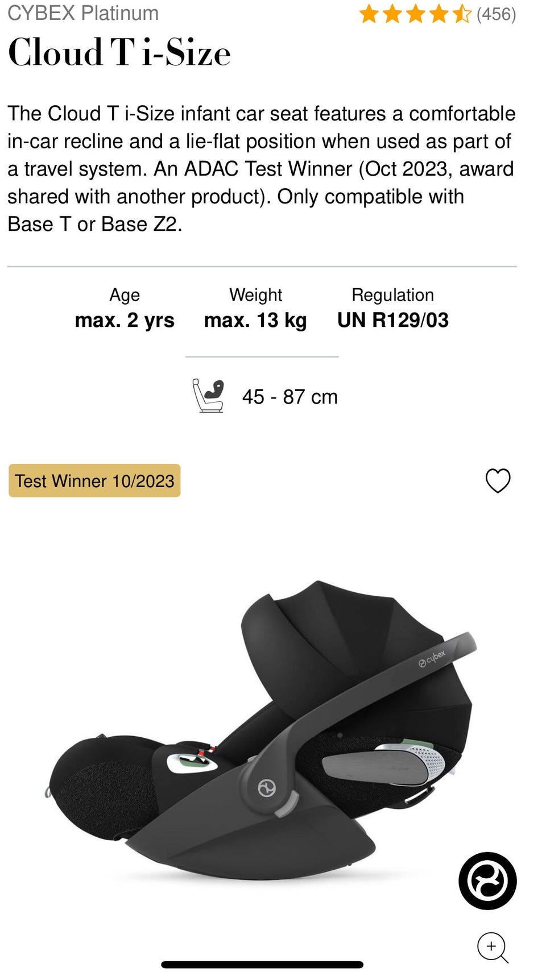Tap the Cloud T i-Size product title

point(119,53)
